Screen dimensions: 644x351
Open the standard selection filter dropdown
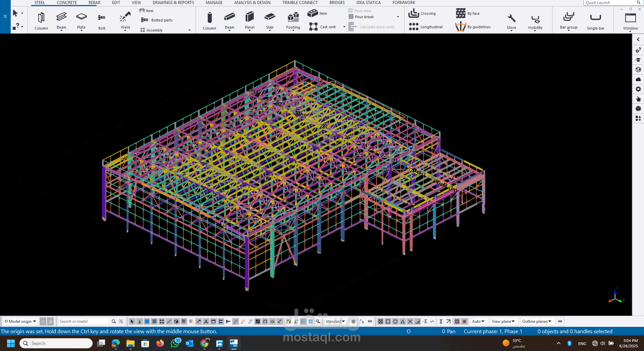pos(335,321)
